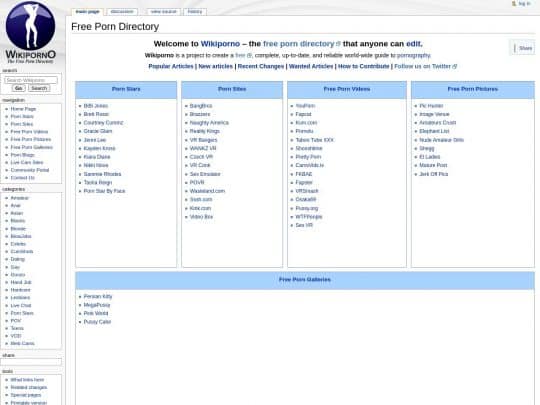Open Image Venue in Free Porn Pictures list

(x=434, y=114)
